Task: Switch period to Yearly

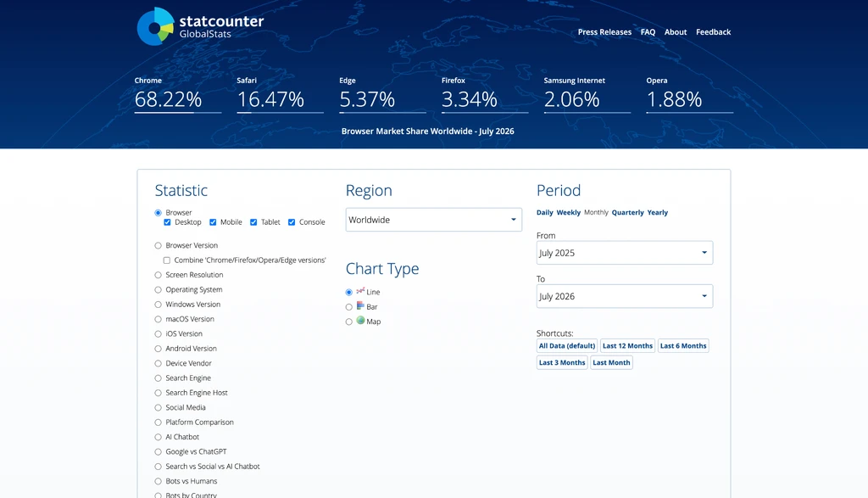Action: click(x=658, y=213)
